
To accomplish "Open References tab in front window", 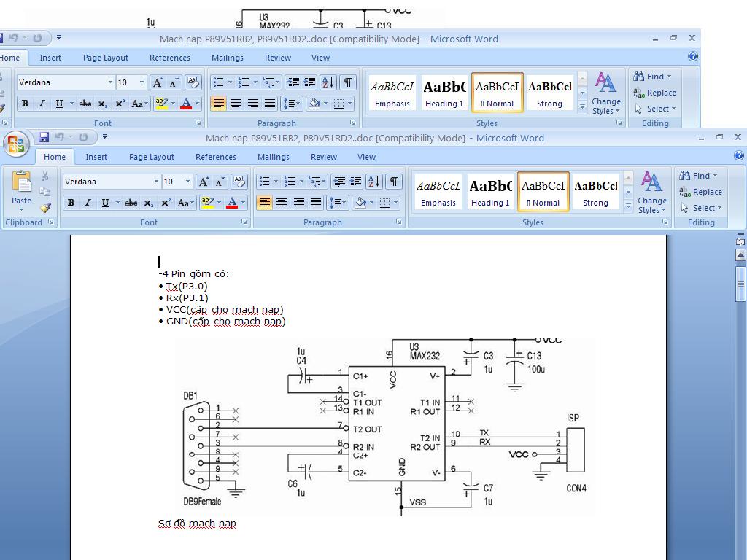I will pos(216,157).
